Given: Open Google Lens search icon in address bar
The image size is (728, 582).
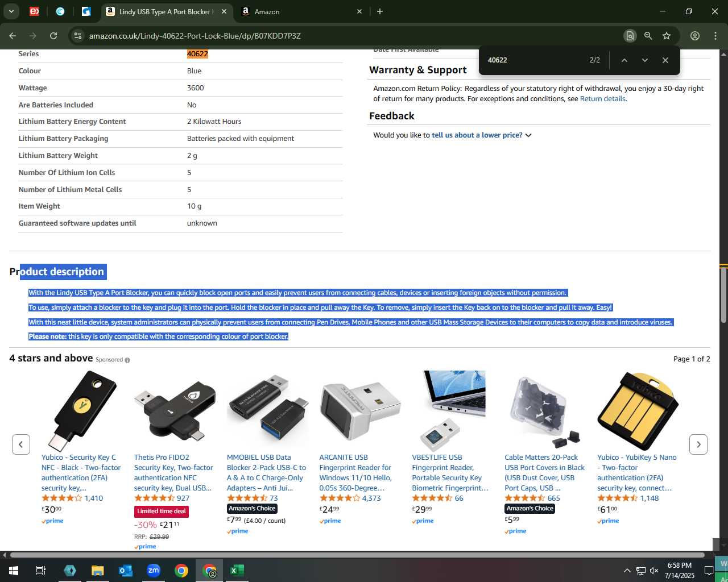Looking at the screenshot, I should click(x=630, y=36).
